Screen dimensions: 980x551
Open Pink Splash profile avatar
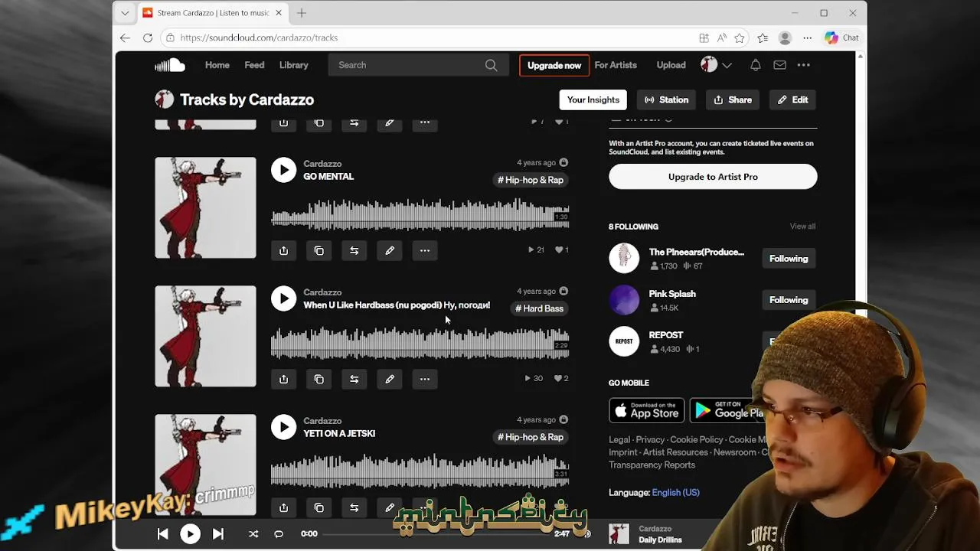[624, 300]
